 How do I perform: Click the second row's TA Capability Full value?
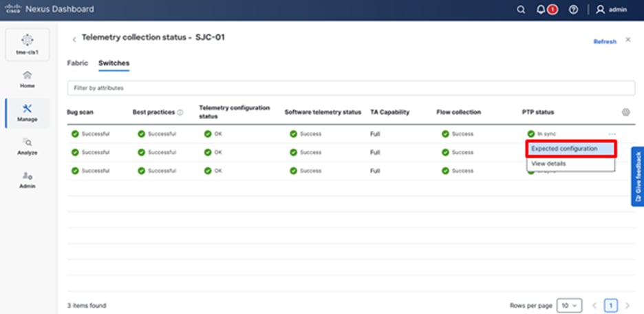375,152
